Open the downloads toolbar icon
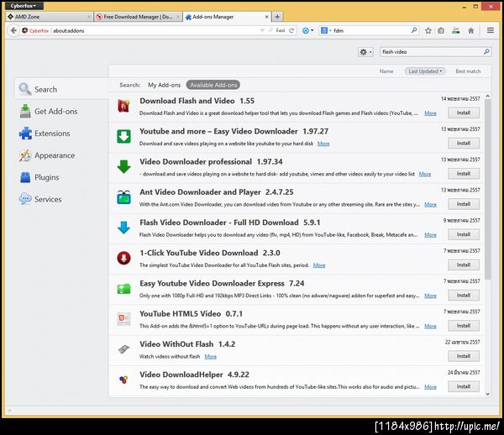 click(x=456, y=30)
